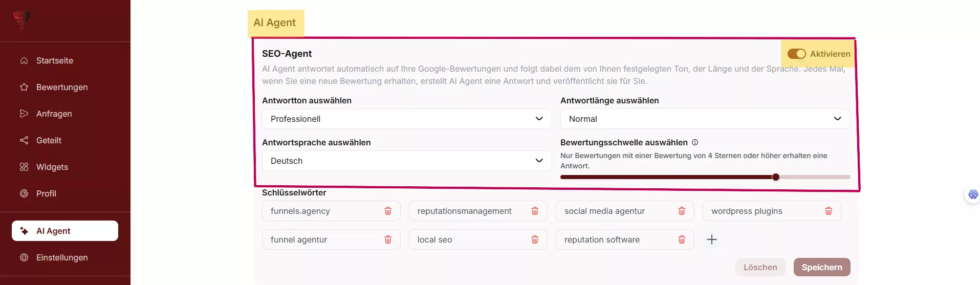Click the info icon beside Bewertungsschwelle auswählen
Screen dimensions: 980x285
pyautogui.click(x=695, y=142)
